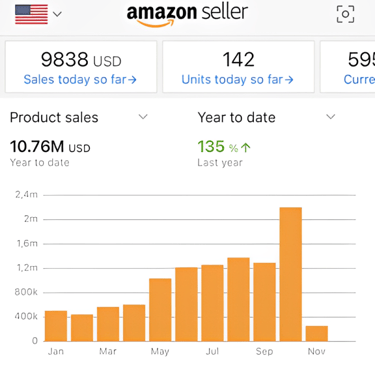Select the short November sales bar
Screen dimensions: 375x371
point(317,333)
